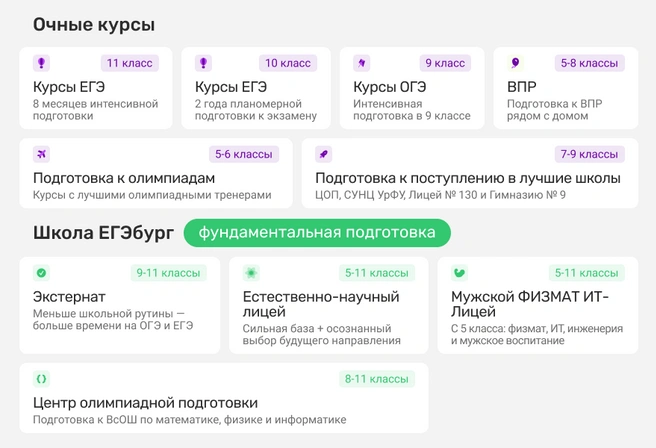Click the purple icon on the 10 класс Курсы ЕГЭ card
This screenshot has width=656, height=448.
point(203,63)
